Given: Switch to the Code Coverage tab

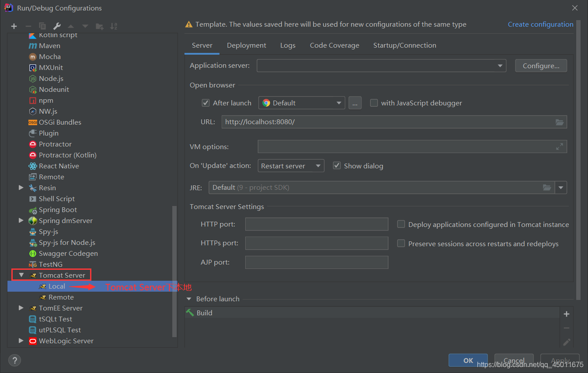Looking at the screenshot, I should tap(334, 45).
